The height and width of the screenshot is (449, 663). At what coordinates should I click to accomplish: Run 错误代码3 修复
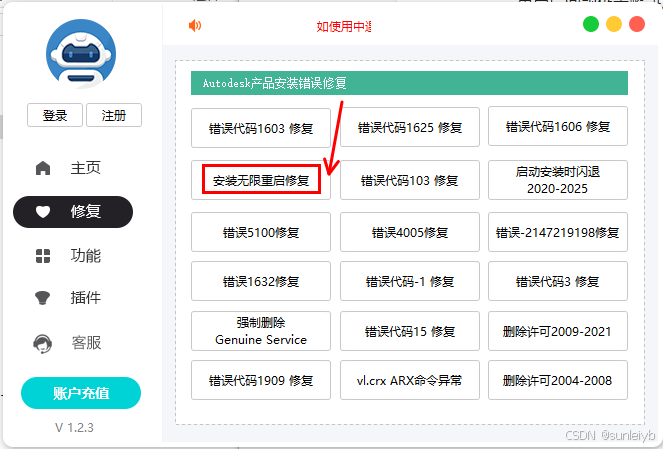point(558,281)
